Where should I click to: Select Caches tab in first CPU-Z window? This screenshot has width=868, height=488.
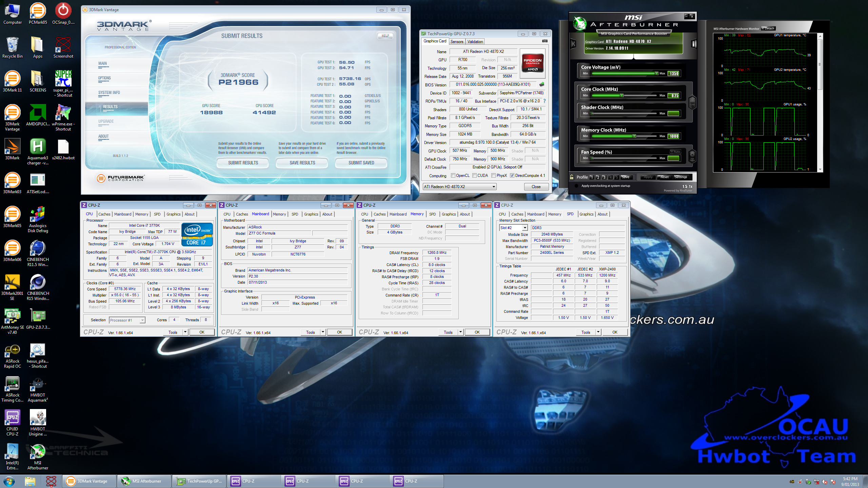104,214
